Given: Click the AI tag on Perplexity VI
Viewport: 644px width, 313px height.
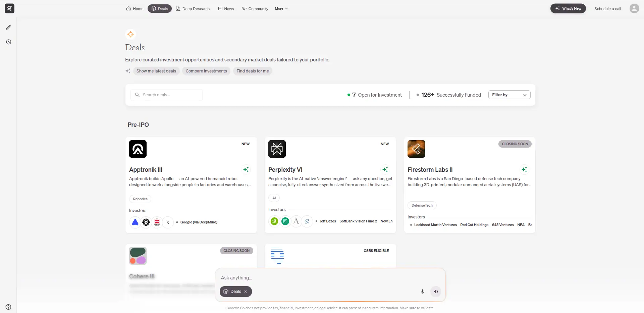Looking at the screenshot, I should (274, 198).
